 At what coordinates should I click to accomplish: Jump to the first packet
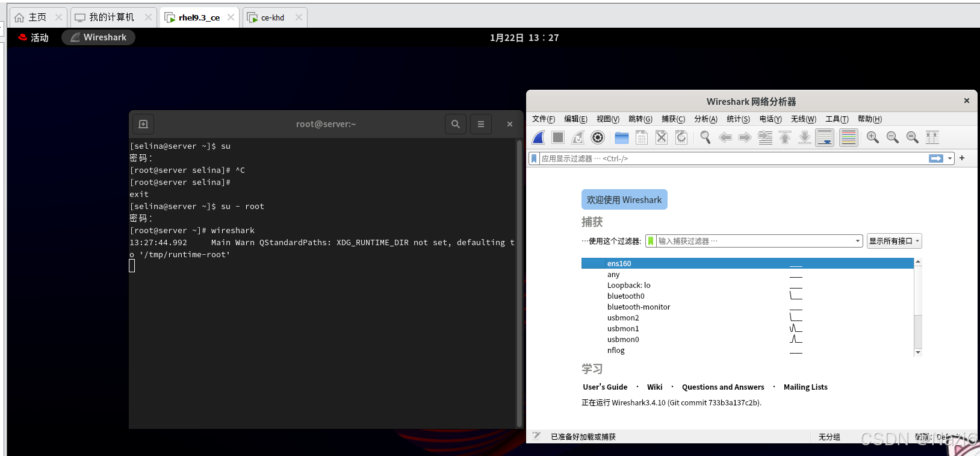pyautogui.click(x=785, y=138)
